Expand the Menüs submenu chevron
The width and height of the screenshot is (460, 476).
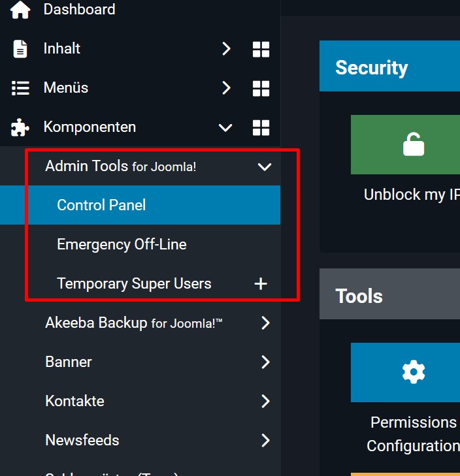click(x=226, y=88)
